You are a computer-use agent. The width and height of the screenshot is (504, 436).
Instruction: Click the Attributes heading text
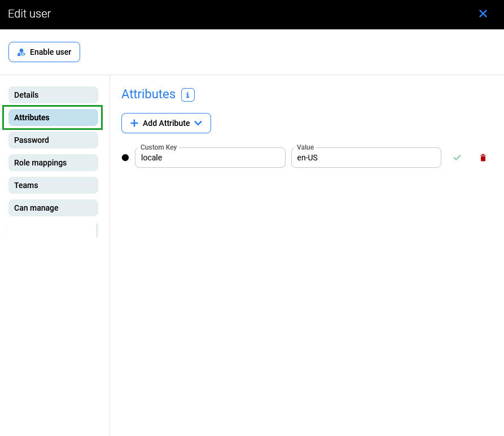[x=148, y=94]
